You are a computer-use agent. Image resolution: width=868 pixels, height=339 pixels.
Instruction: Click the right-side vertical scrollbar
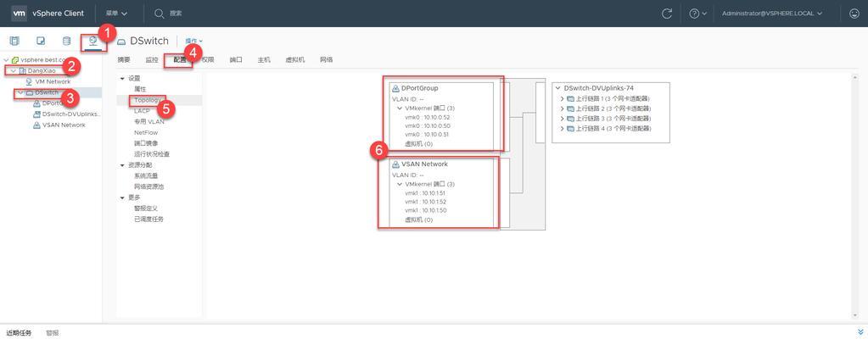click(854, 196)
